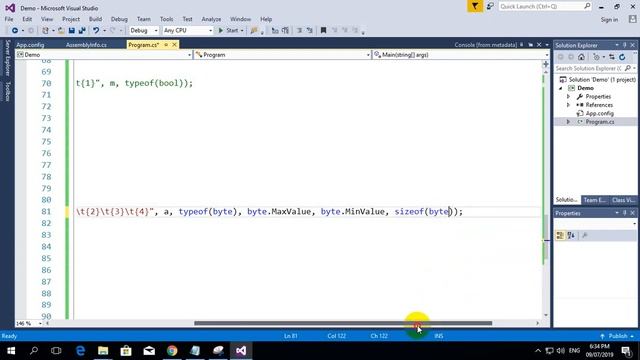640x360 pixels.
Task: Open Microsoft Edge from the taskbar
Action: 80,351
